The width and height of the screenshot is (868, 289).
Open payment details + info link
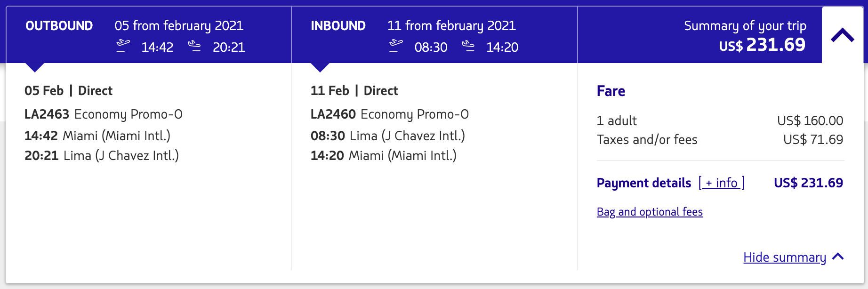click(722, 183)
